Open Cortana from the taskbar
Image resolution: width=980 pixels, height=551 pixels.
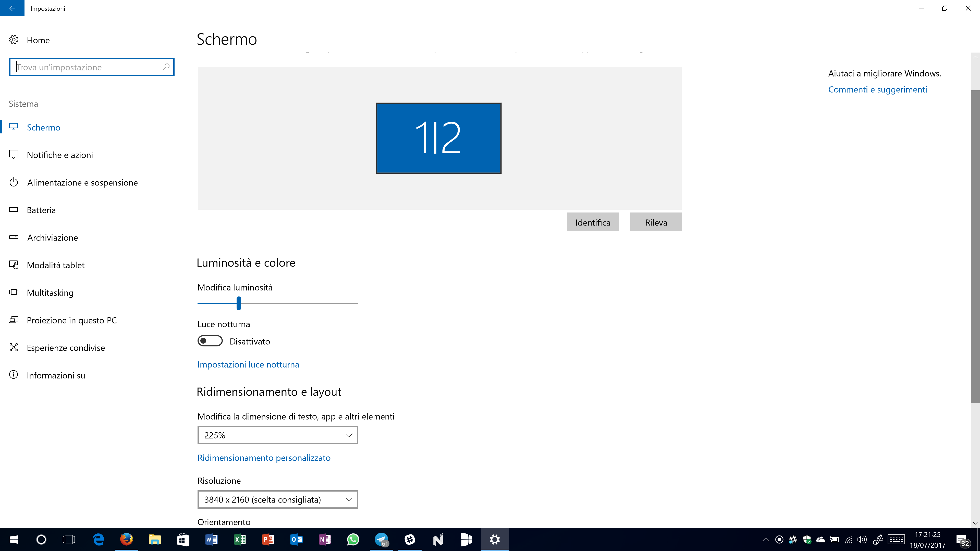[41, 539]
